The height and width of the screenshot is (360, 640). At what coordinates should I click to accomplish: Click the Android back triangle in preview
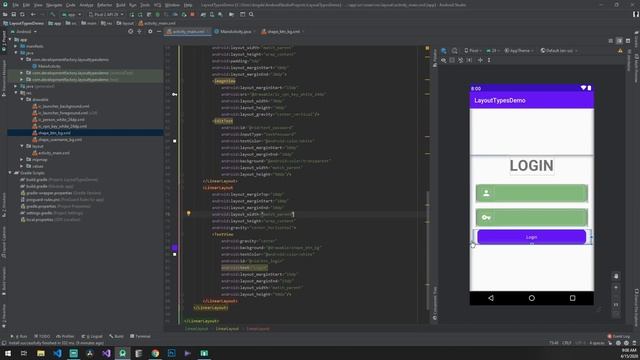click(491, 298)
